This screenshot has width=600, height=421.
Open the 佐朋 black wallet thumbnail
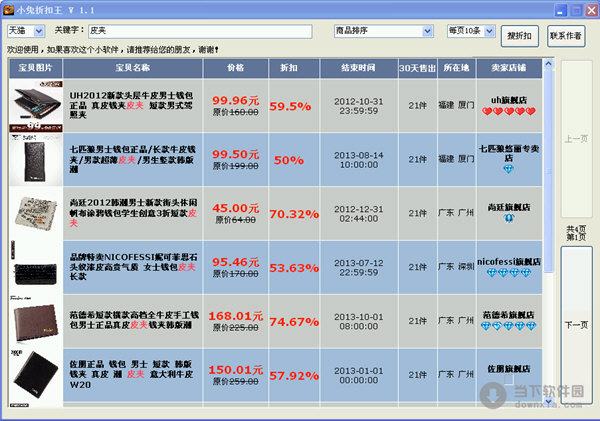coord(36,375)
